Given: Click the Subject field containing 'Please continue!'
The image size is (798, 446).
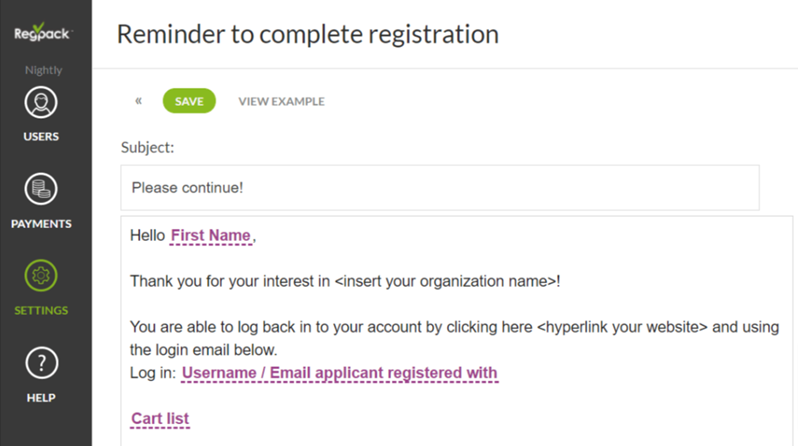Looking at the screenshot, I should (x=439, y=188).
